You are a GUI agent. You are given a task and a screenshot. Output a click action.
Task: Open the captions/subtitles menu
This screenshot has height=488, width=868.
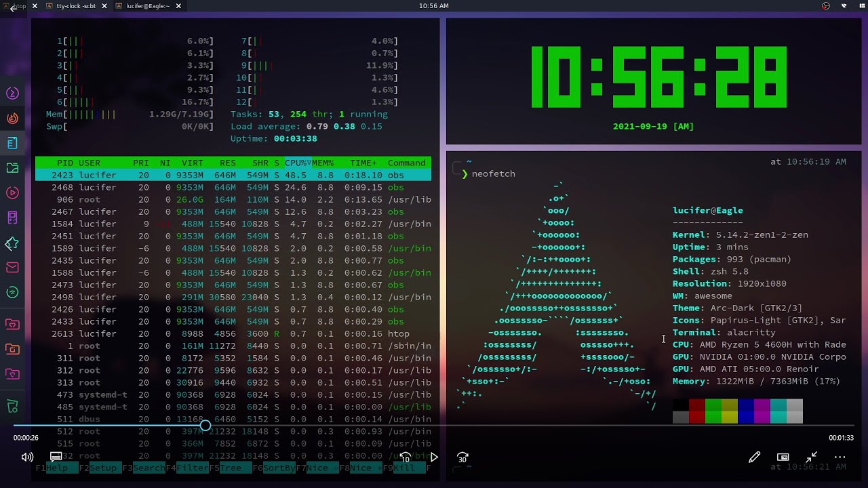[56, 457]
